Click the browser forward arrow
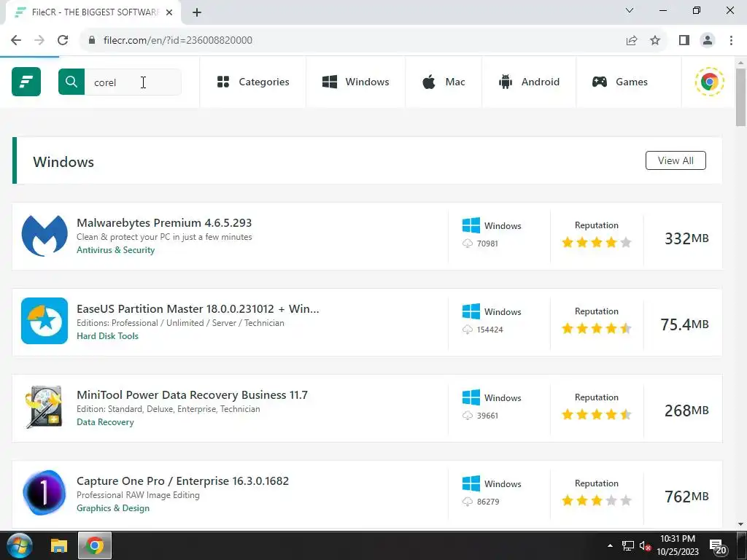Viewport: 747px width, 560px height. tap(39, 40)
